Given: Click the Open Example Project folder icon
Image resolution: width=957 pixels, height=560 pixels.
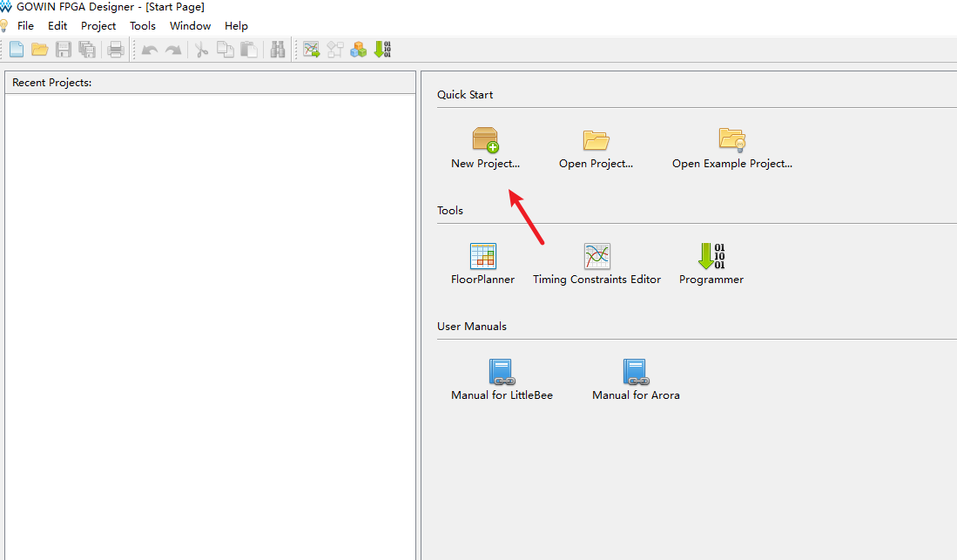Looking at the screenshot, I should coord(732,139).
